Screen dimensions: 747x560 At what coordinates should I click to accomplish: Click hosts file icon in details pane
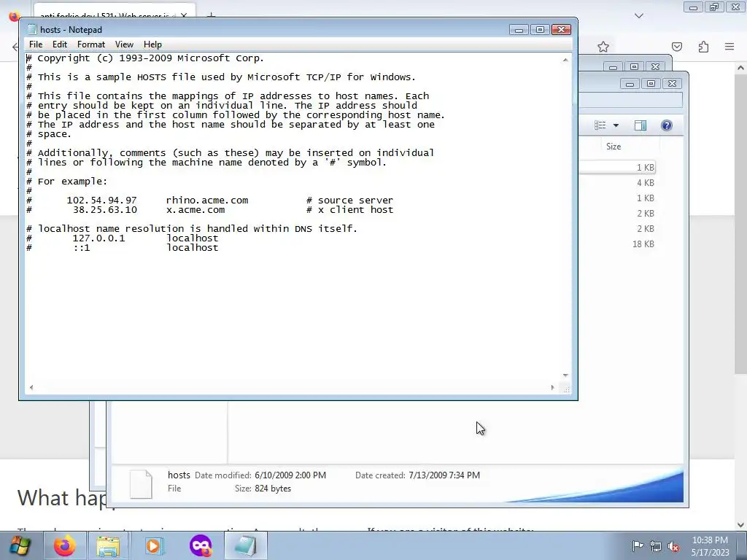tap(141, 484)
